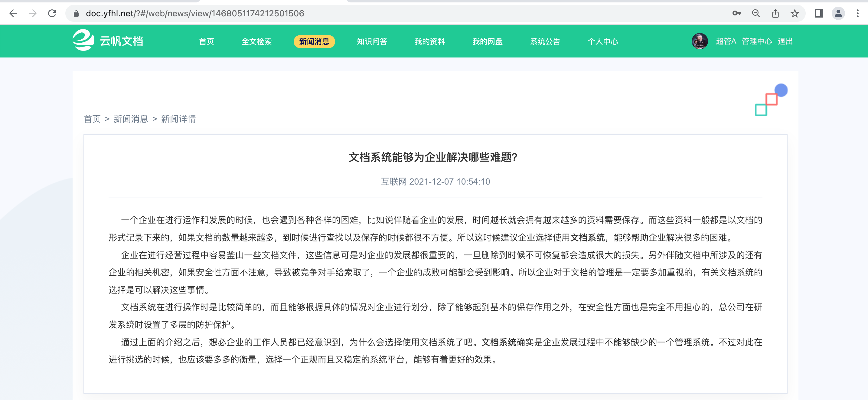Open 管理中心 link
This screenshot has height=400, width=868.
tap(757, 41)
